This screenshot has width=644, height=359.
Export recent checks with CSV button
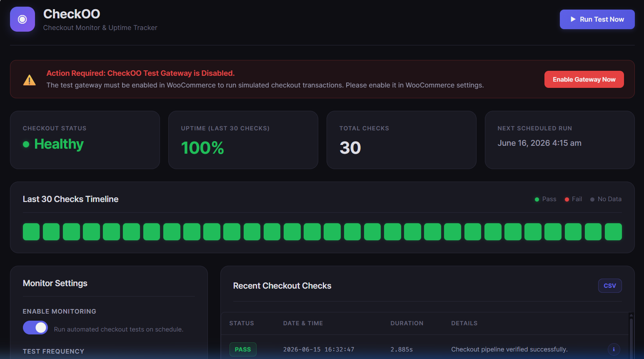[610, 286]
